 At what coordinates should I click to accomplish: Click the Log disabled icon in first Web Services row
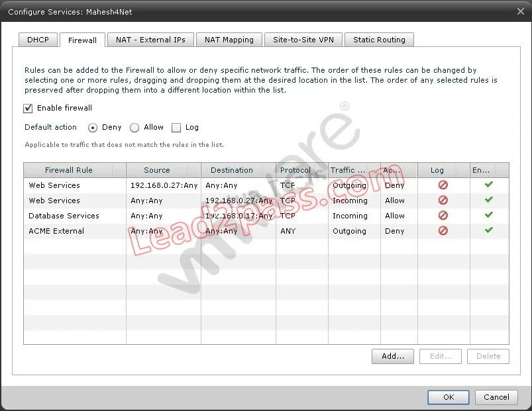coord(443,185)
